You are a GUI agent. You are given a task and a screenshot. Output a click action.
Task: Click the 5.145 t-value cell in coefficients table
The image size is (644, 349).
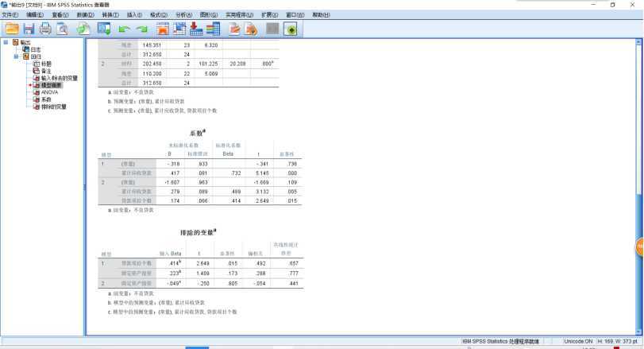262,173
